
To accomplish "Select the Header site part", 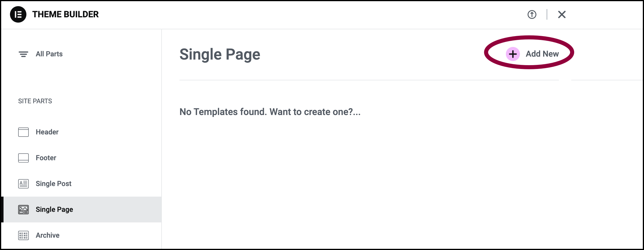I will (81, 132).
